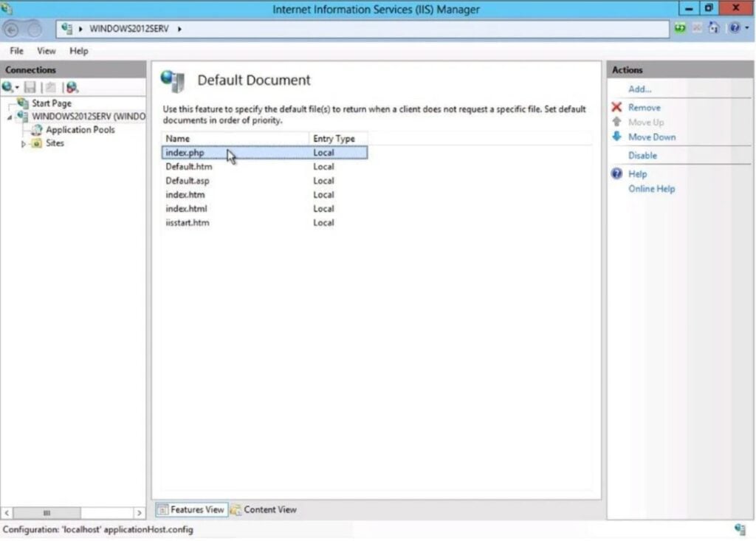Click the IIS Manager title bar icon
This screenshot has width=756, height=541.
pyautogui.click(x=7, y=7)
